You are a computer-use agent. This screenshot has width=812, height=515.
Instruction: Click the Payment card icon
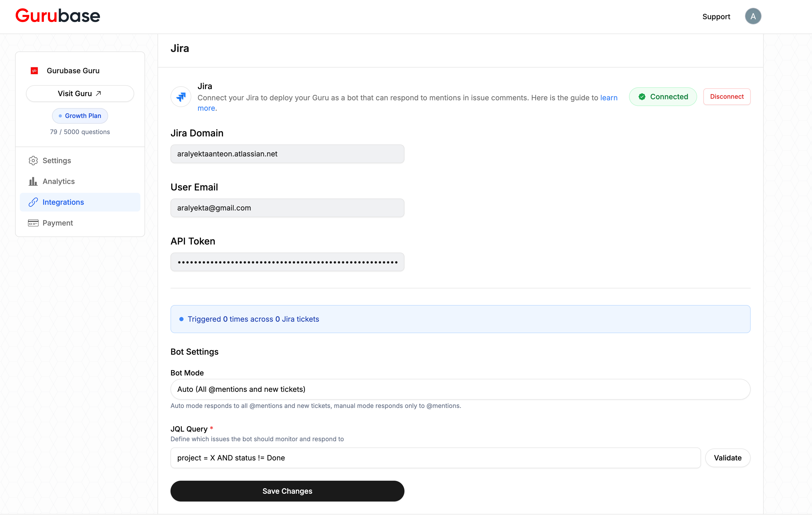click(33, 223)
